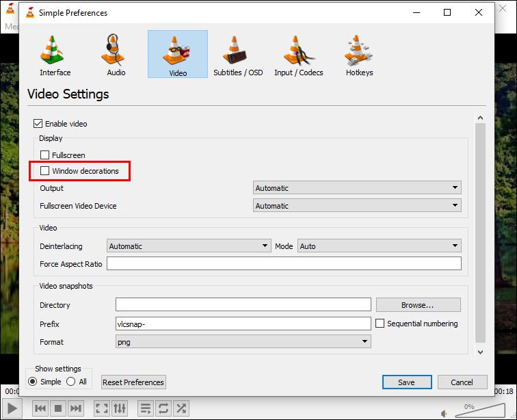Click the settings scrollbar down arrow
The height and width of the screenshot is (420, 517).
480,352
